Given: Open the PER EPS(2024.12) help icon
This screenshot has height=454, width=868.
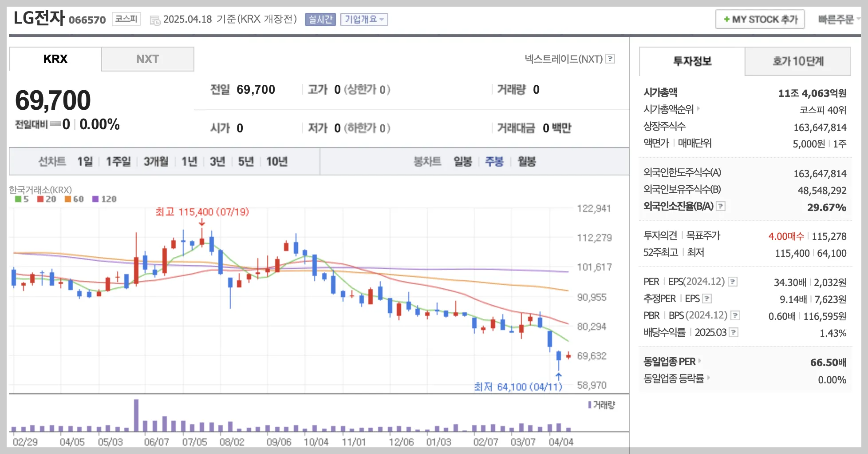Looking at the screenshot, I should point(733,282).
